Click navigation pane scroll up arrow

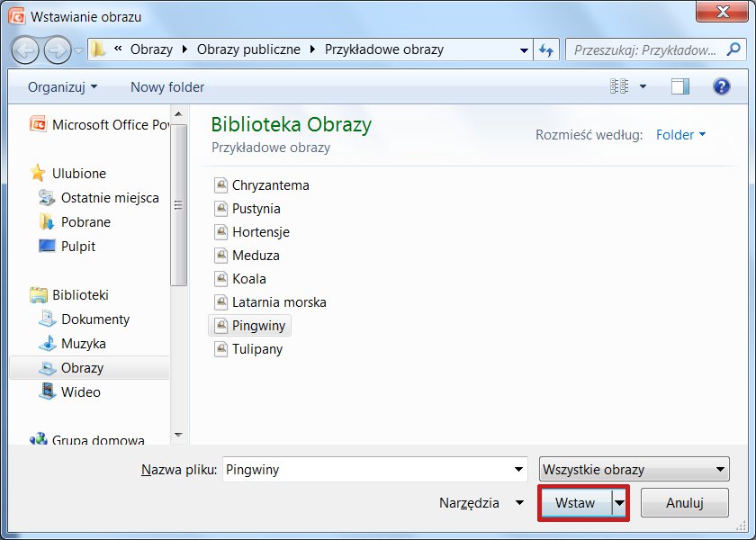point(178,114)
